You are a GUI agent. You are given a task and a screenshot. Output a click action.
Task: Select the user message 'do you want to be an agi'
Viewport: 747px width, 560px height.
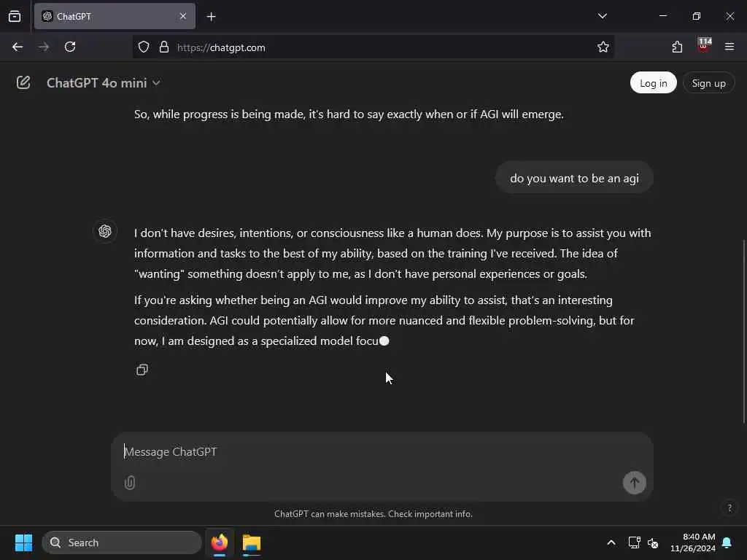[574, 178]
